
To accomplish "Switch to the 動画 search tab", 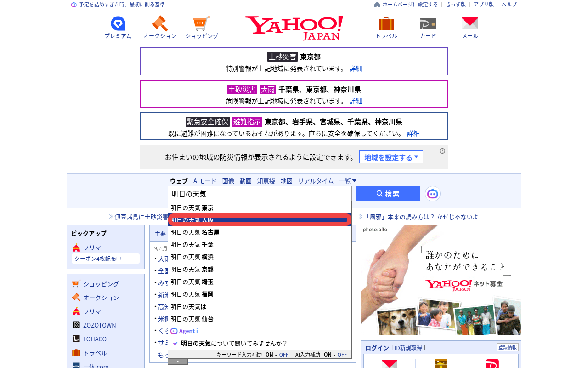I will pos(246,181).
